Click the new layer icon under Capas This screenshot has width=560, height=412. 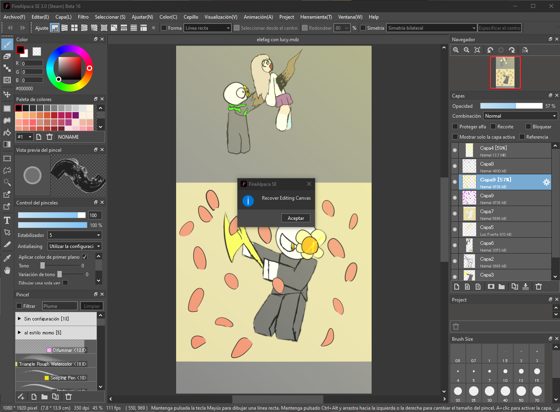pos(456,286)
